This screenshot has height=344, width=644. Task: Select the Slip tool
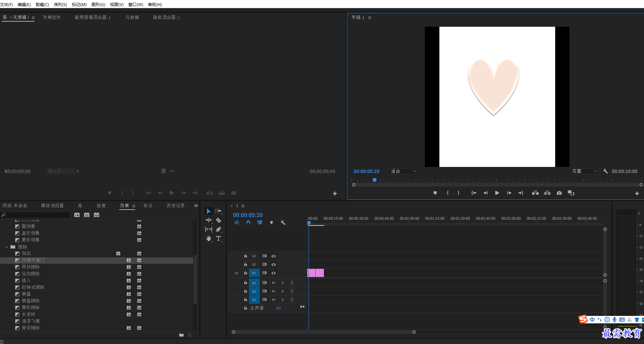click(x=209, y=229)
